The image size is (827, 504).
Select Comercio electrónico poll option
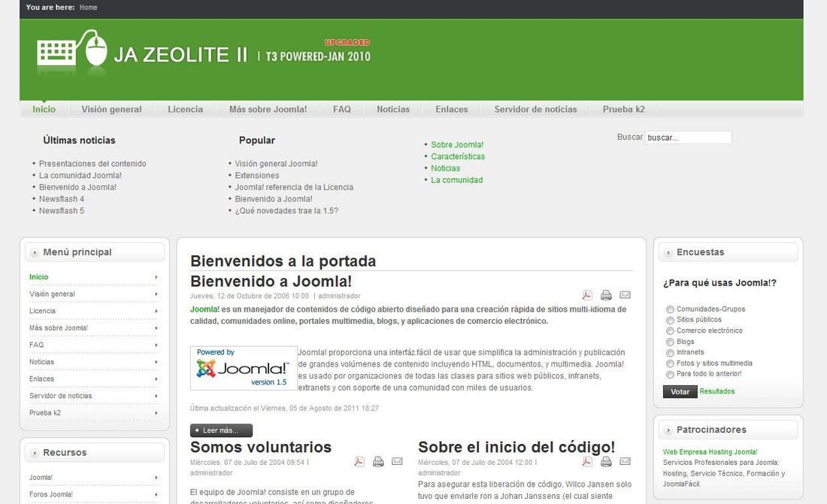tap(670, 331)
